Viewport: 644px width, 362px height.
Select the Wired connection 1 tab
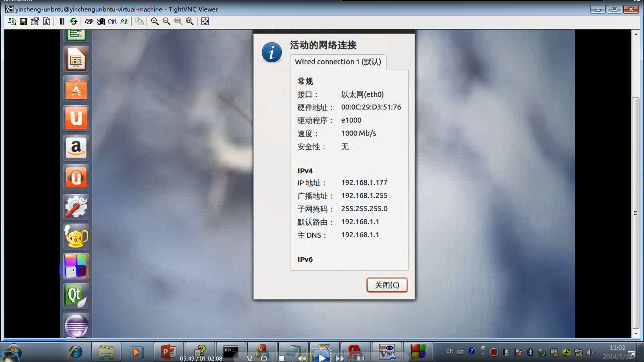click(338, 61)
